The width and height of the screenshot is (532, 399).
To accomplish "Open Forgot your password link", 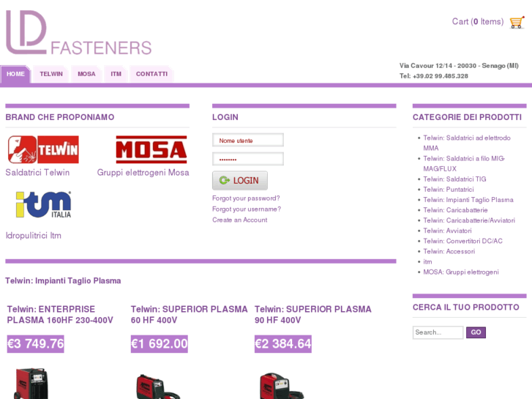I will [246, 198].
